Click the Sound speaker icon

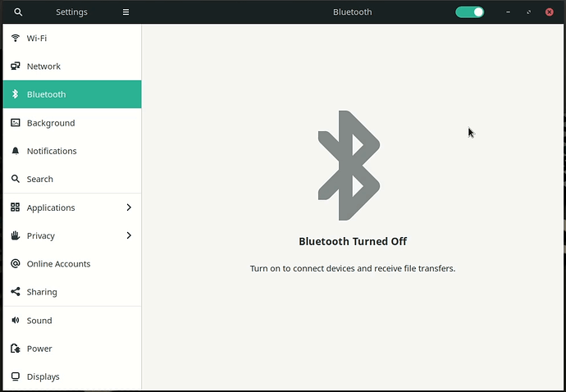(15, 320)
